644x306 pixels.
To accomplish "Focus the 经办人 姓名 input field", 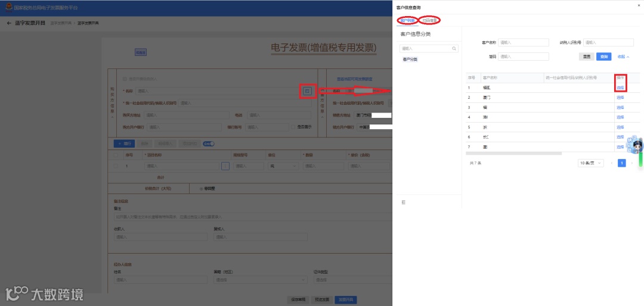I will click(x=160, y=280).
